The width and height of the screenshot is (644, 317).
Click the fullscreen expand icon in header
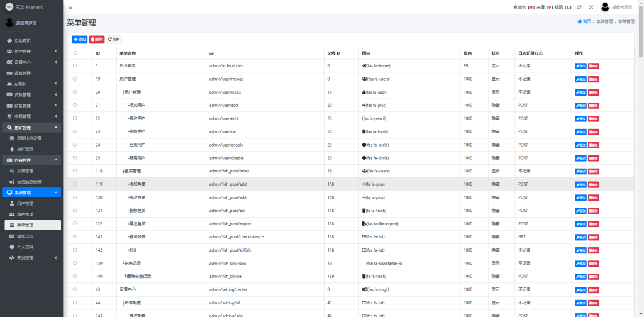pos(591,7)
